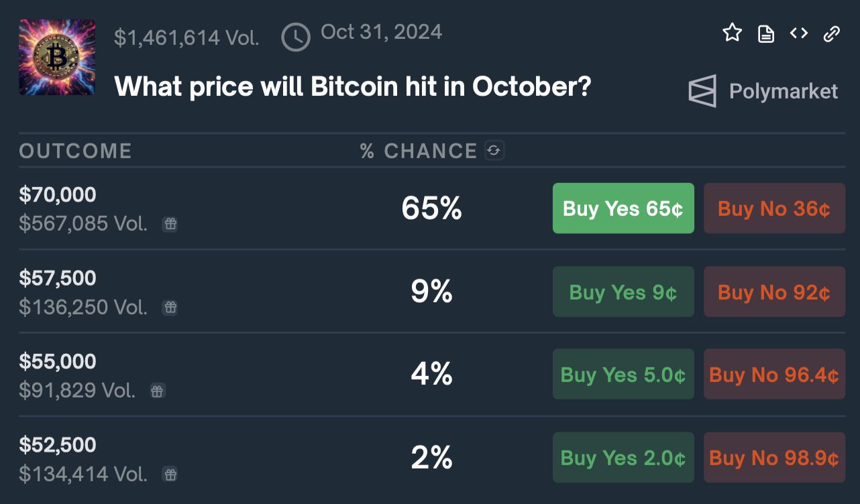Click the refresh icon beside % CHANCE

(494, 151)
